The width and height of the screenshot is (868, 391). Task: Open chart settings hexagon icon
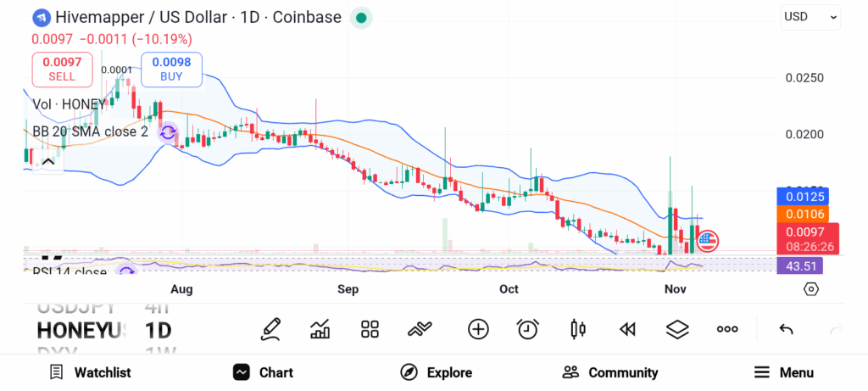tap(811, 289)
